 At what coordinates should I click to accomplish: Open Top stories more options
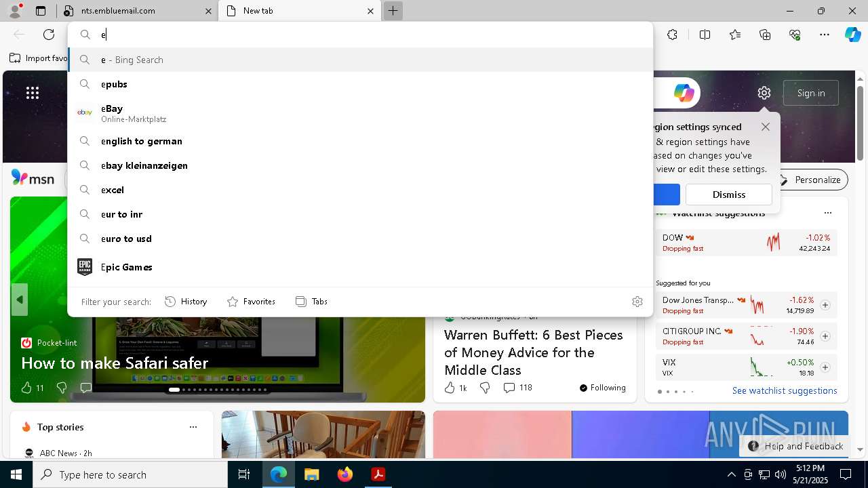193,427
